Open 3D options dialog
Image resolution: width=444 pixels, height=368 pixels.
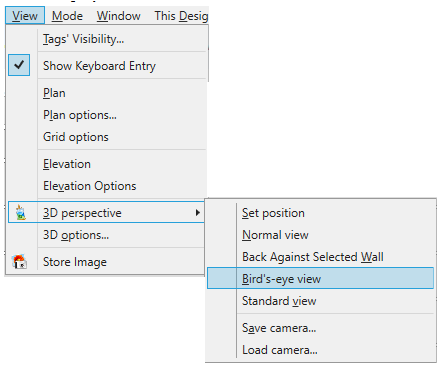pyautogui.click(x=76, y=235)
